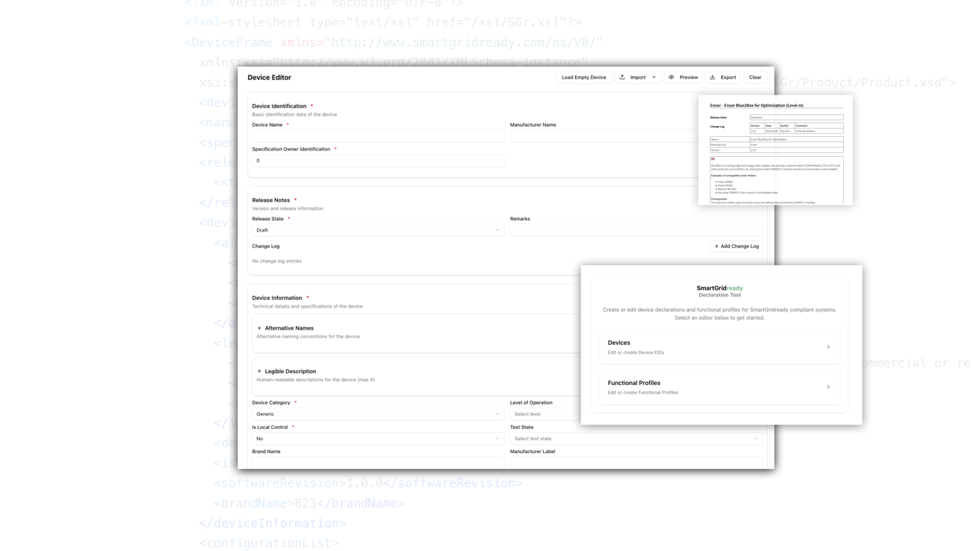Click the Device Editor heading

[x=269, y=78]
